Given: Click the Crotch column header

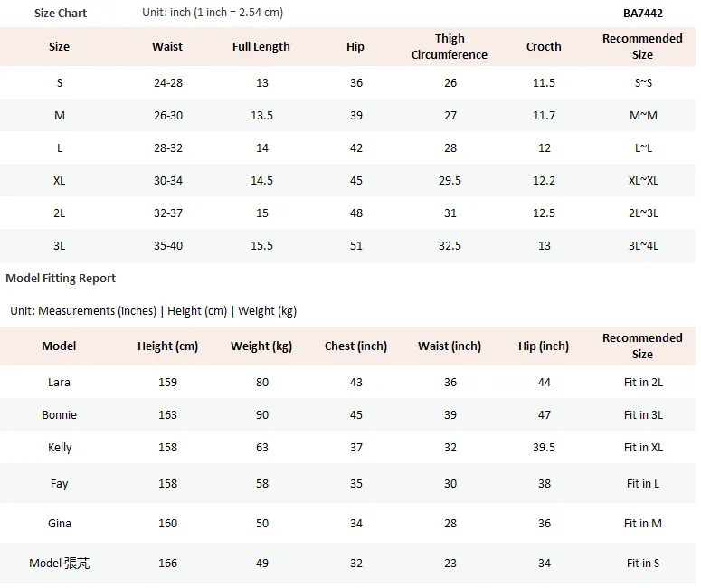Looking at the screenshot, I should coord(544,46).
